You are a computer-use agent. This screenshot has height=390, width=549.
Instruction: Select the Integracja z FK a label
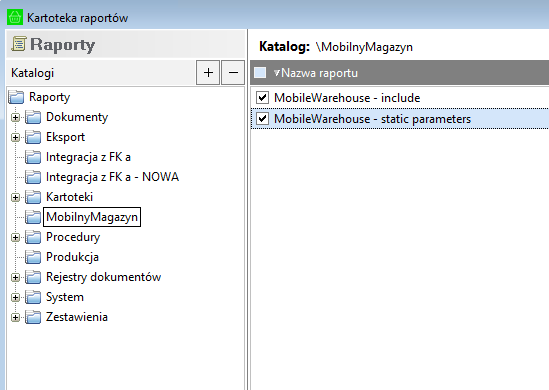[88, 157]
